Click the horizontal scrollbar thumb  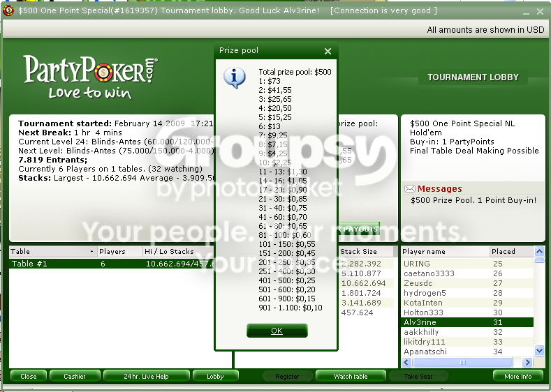463,362
